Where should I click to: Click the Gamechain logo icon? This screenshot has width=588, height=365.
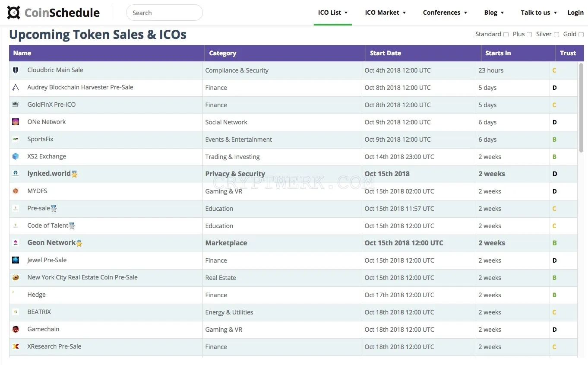16,329
